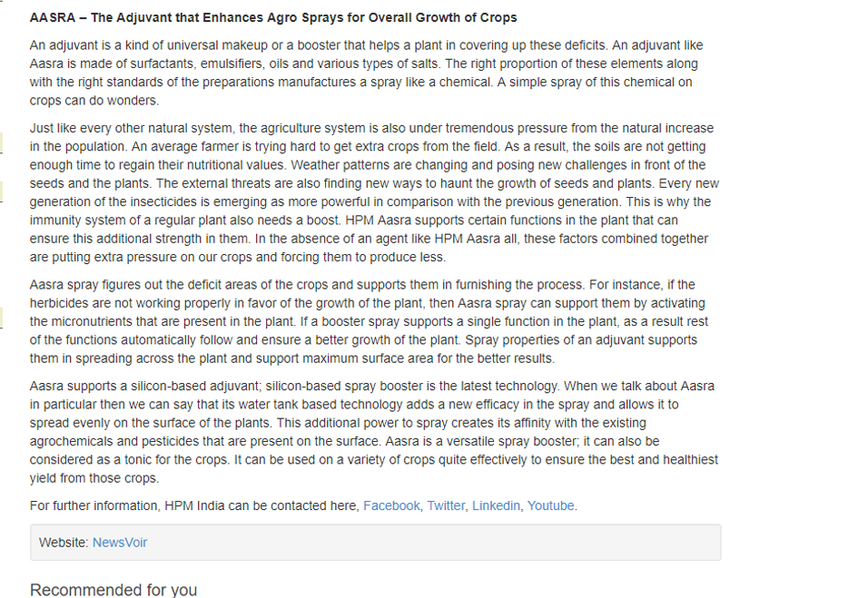Image resolution: width=868 pixels, height=598 pixels.
Task: Click the phrase 'yield from those crops'
Action: [94, 478]
